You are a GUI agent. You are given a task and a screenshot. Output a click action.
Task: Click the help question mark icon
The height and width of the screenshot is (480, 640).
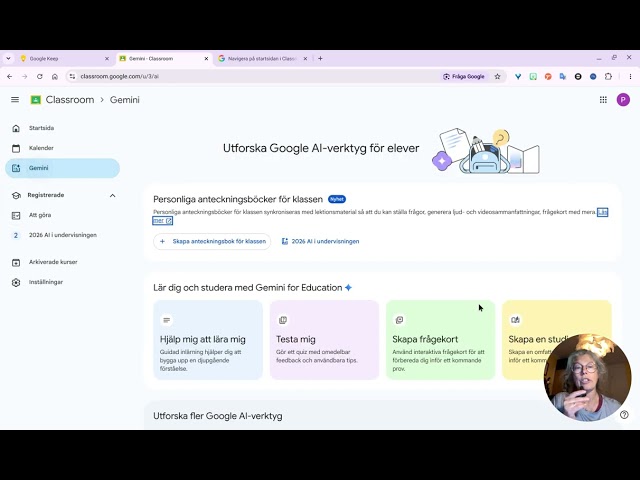point(624,415)
